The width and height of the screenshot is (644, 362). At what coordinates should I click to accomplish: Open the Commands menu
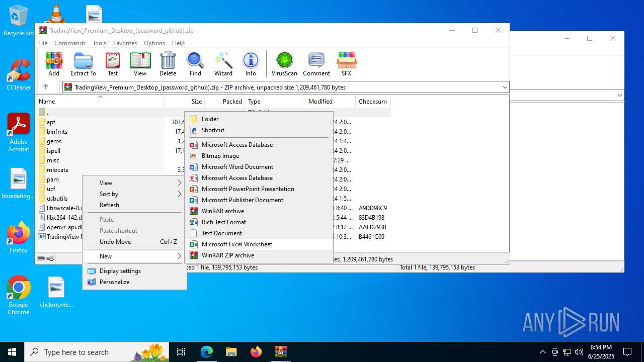coord(70,43)
